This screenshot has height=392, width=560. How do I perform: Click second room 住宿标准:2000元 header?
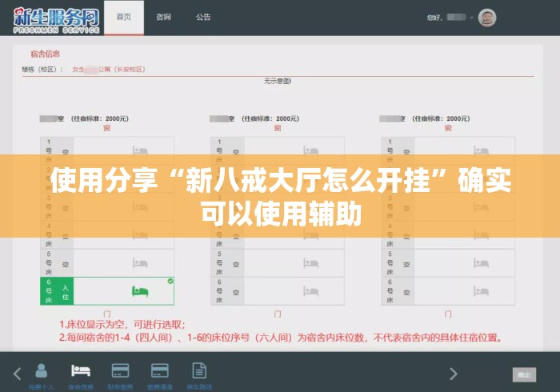click(x=270, y=118)
